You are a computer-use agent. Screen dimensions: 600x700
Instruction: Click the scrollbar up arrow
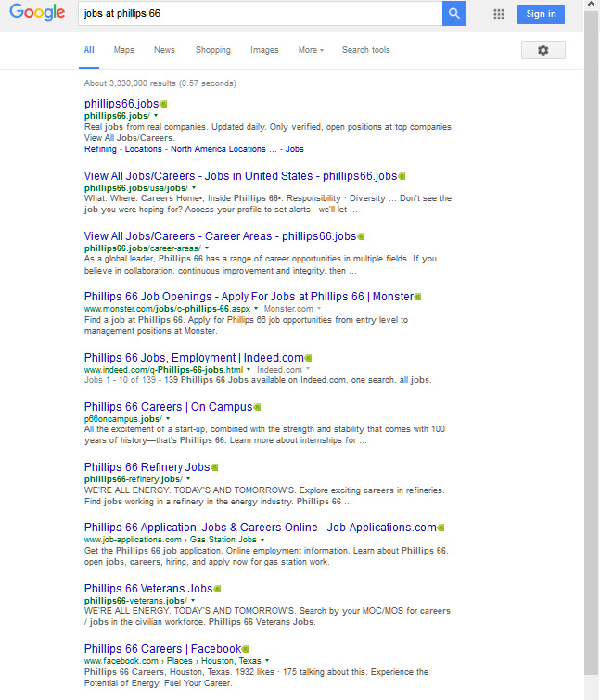pyautogui.click(x=591, y=4)
